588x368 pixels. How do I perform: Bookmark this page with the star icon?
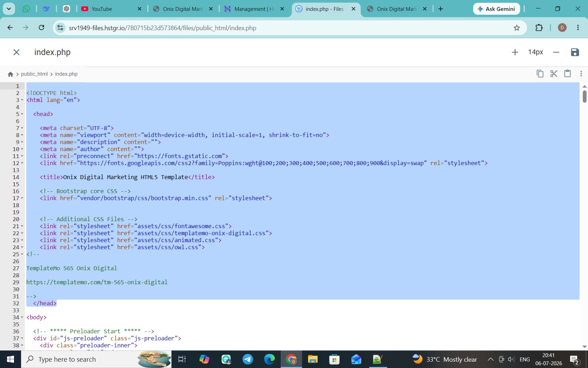point(517,28)
